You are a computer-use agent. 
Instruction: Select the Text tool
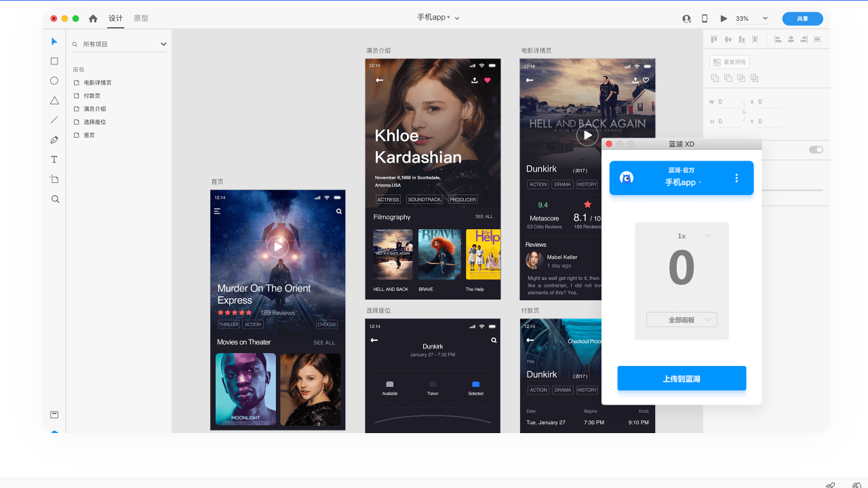pos(54,159)
